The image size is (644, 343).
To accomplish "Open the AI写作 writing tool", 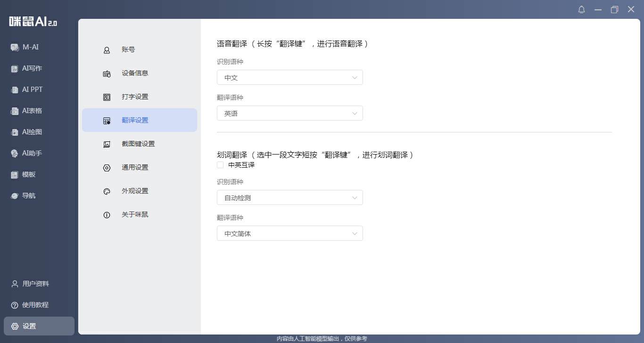I will (32, 68).
